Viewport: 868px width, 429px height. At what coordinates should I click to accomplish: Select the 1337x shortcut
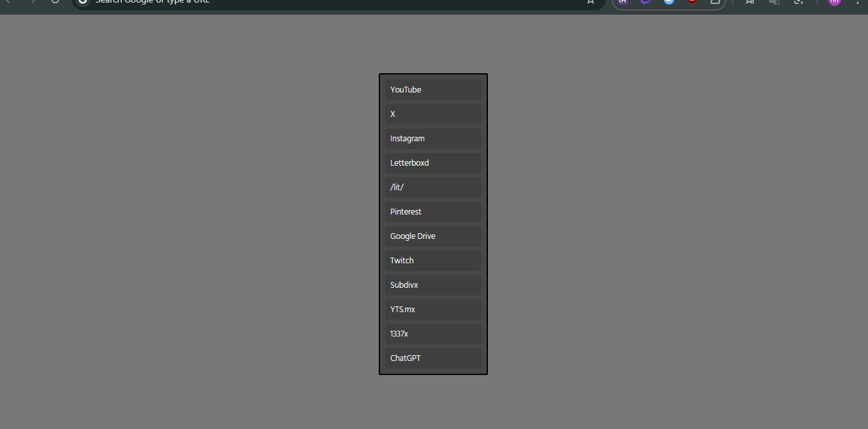pyautogui.click(x=433, y=334)
